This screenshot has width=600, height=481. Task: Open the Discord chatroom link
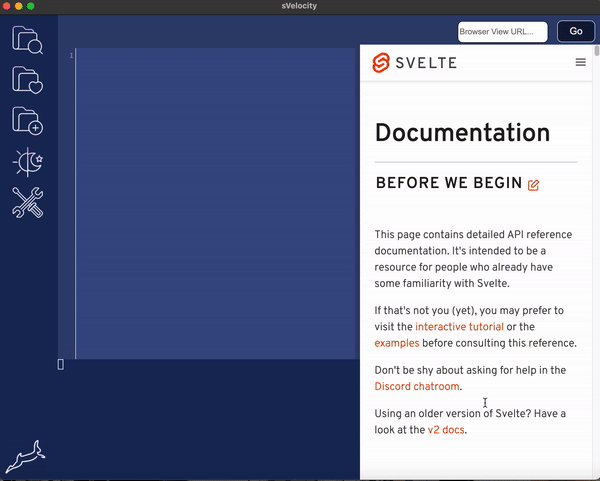click(417, 386)
